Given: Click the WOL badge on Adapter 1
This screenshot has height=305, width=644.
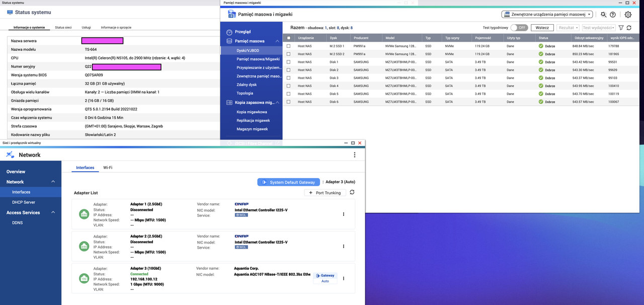Looking at the screenshot, I should pyautogui.click(x=241, y=215).
